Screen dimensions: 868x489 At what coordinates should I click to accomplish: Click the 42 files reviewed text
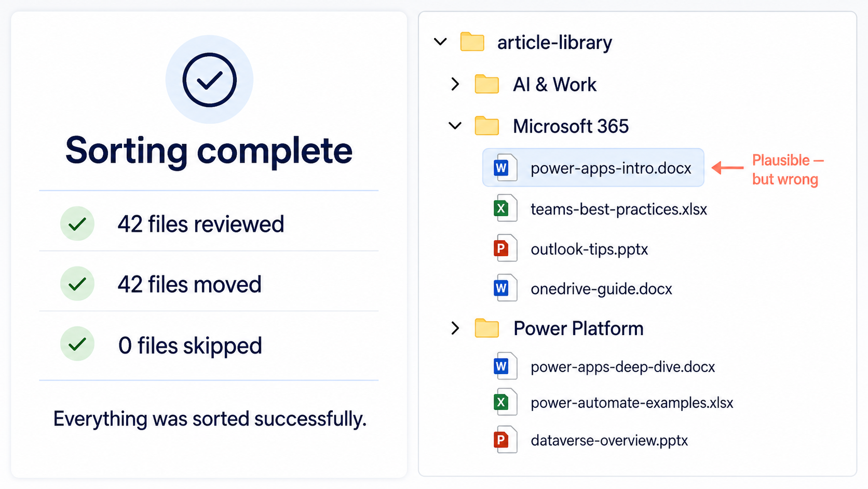pyautogui.click(x=201, y=224)
